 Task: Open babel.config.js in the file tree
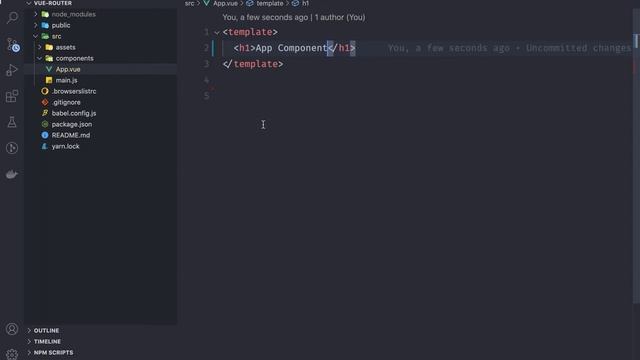pyautogui.click(x=74, y=113)
